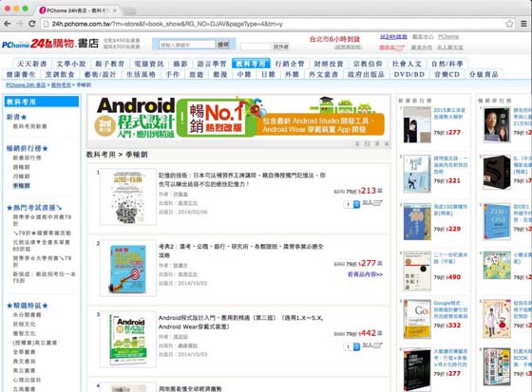Click the second search field beside 找作者

pyautogui.click(x=256, y=47)
